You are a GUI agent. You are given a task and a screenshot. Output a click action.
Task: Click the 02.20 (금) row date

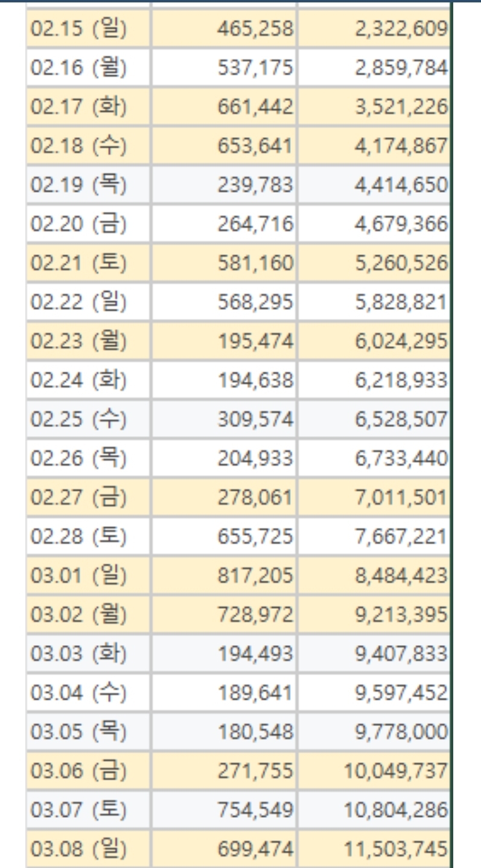pos(78,225)
